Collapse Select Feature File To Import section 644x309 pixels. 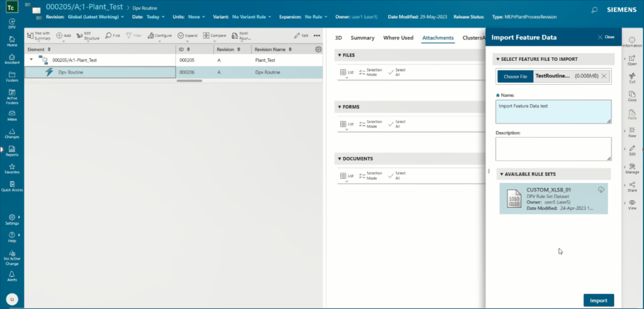(x=498, y=59)
